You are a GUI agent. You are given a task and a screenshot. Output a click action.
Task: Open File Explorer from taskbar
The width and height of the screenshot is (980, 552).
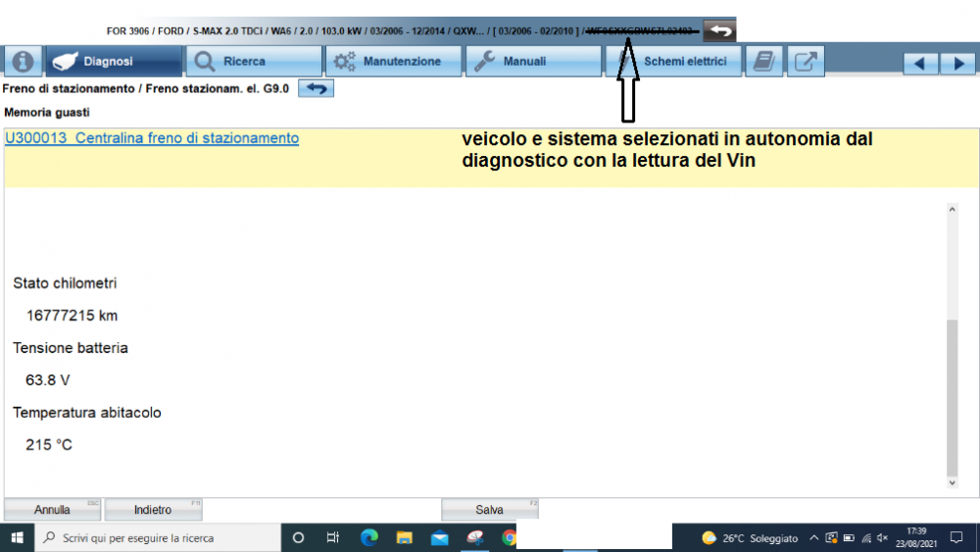tap(405, 537)
